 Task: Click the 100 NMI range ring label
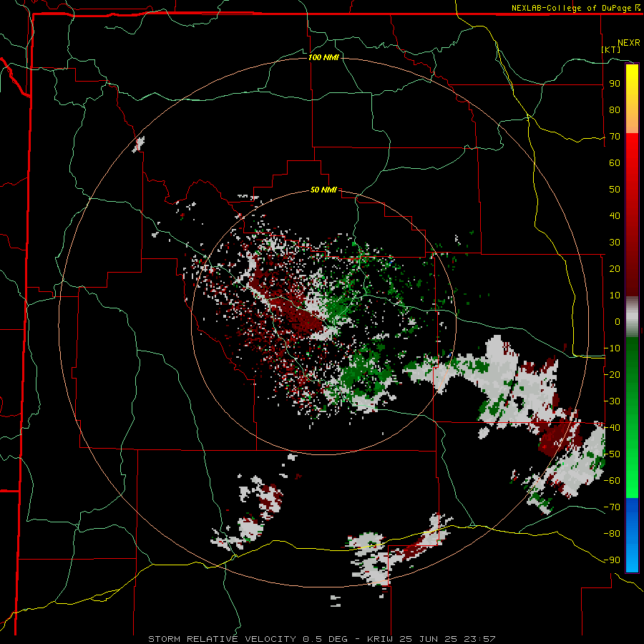click(x=323, y=57)
